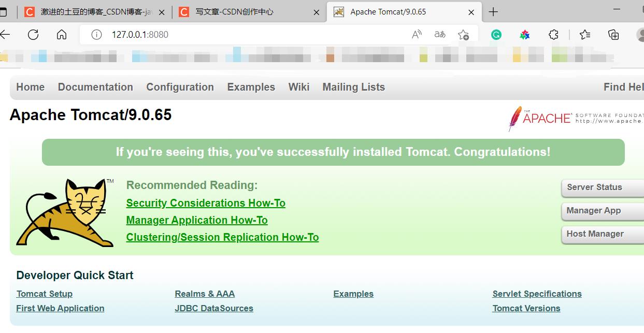This screenshot has height=333, width=644.
Task: Click the Apache Tomcat/9.0.65 page heading
Action: click(91, 114)
